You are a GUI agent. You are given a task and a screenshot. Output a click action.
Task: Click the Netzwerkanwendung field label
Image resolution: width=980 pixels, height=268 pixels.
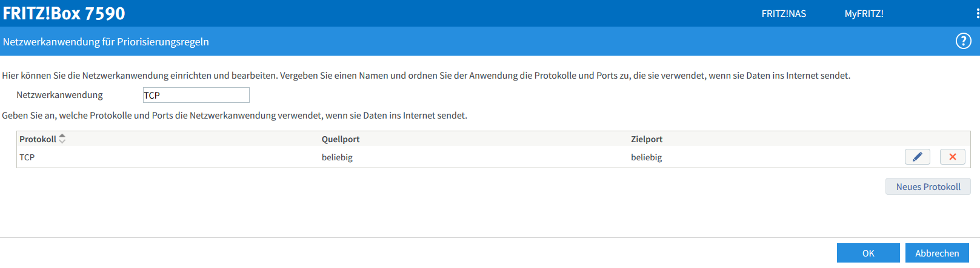point(59,95)
